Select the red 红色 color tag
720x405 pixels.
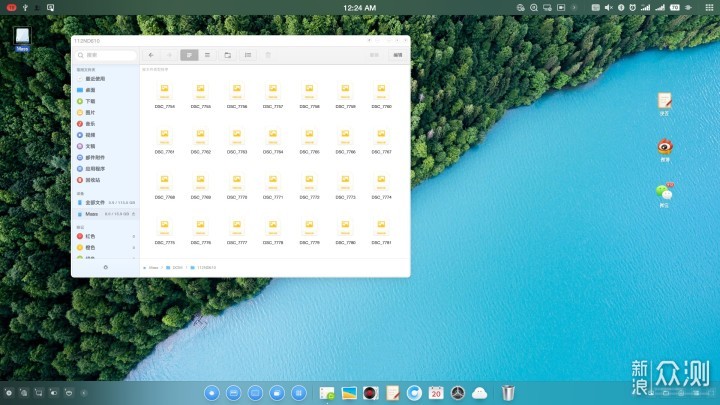pyautogui.click(x=90, y=236)
